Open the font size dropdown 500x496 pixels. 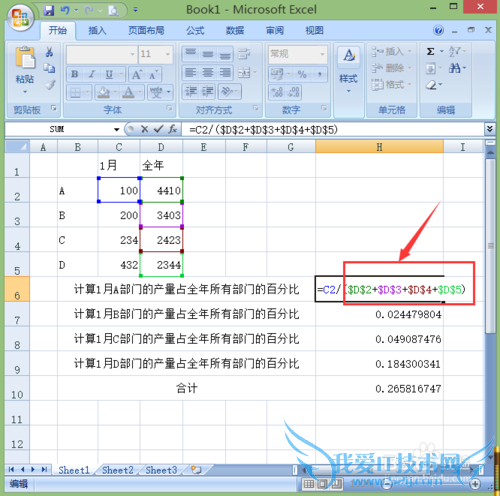(x=168, y=54)
